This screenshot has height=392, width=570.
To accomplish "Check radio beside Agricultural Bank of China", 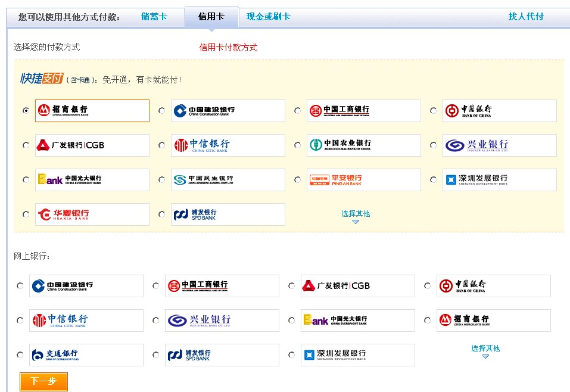I will [297, 145].
